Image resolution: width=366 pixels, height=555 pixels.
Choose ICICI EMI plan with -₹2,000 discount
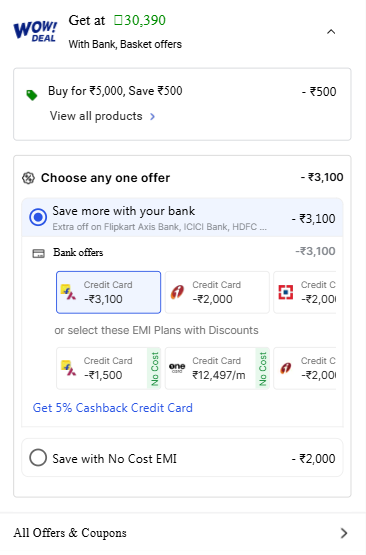[305, 368]
